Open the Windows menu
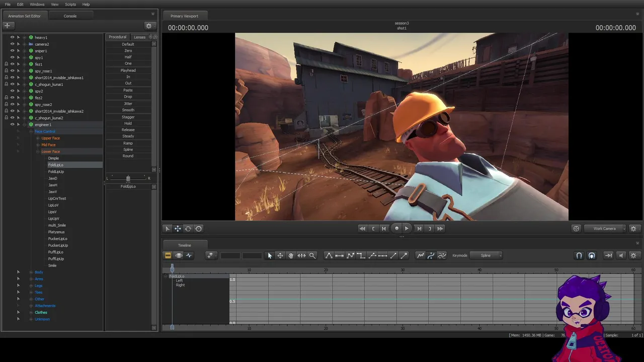 [x=37, y=4]
